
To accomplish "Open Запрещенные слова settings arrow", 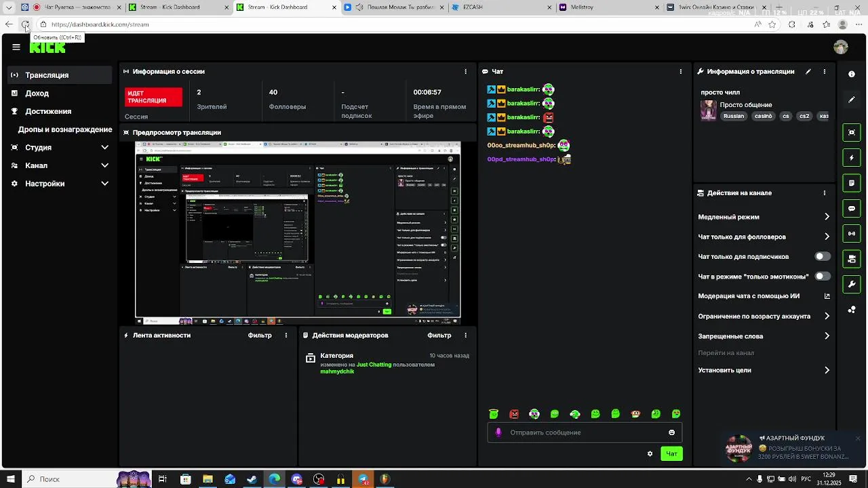I will [x=827, y=336].
